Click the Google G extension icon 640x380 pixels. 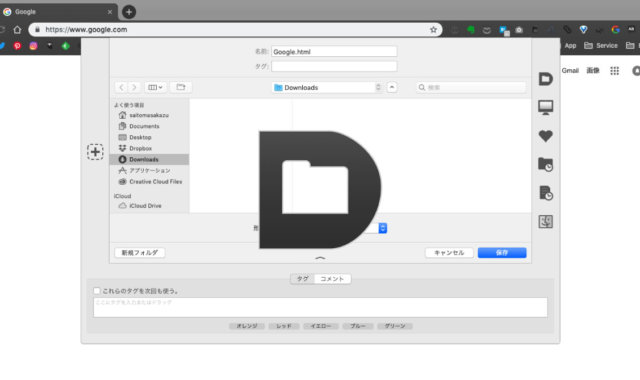click(x=616, y=29)
